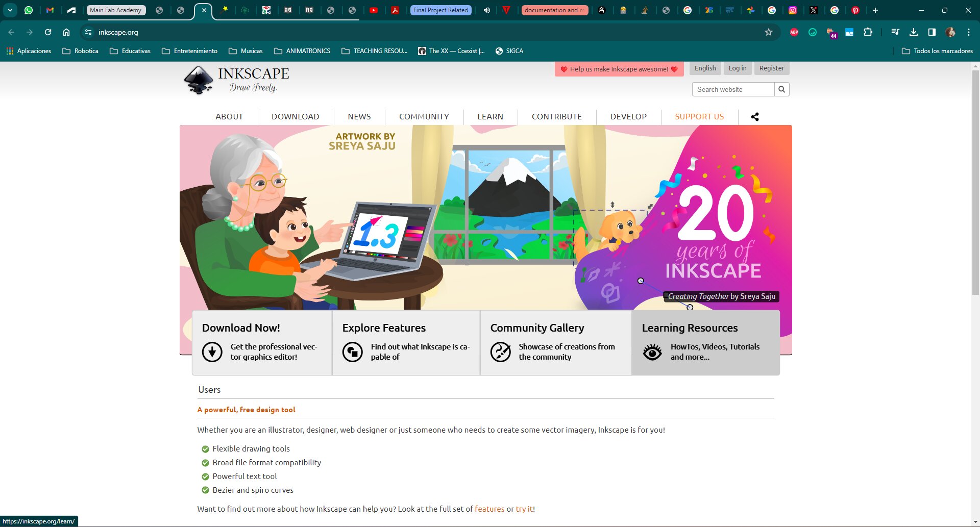Expand the tab search dropdown arrow
Screen dimensions: 980x527
tap(10, 10)
